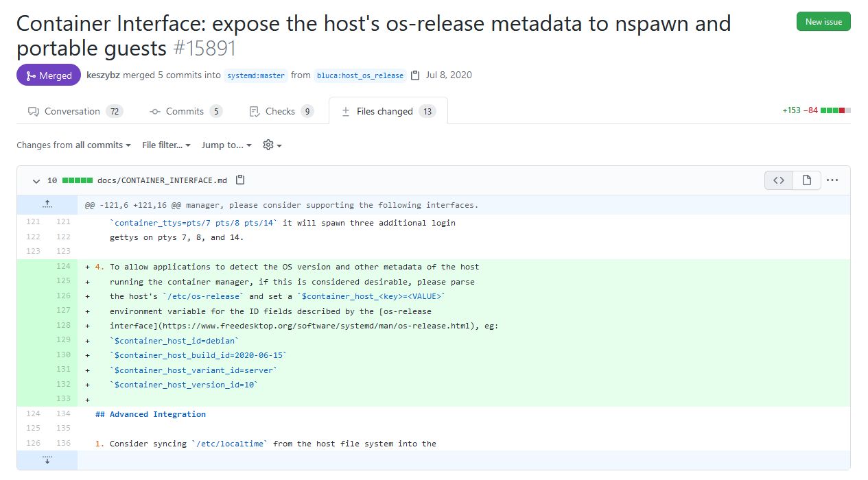868x480 pixels.
Task: Collapse the CONTAINER_INTERFACE.md file diff
Action: click(36, 181)
